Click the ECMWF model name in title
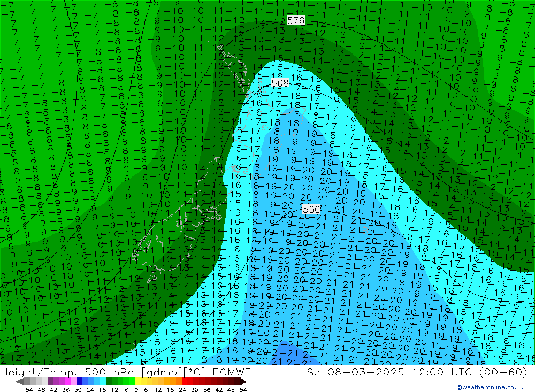This screenshot has width=535, height=392. pyautogui.click(x=231, y=372)
